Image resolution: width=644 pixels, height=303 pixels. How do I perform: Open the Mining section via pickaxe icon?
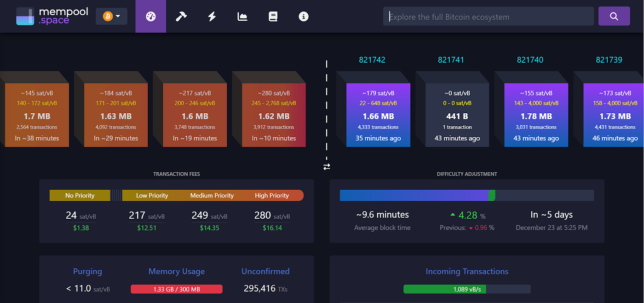coord(181,16)
